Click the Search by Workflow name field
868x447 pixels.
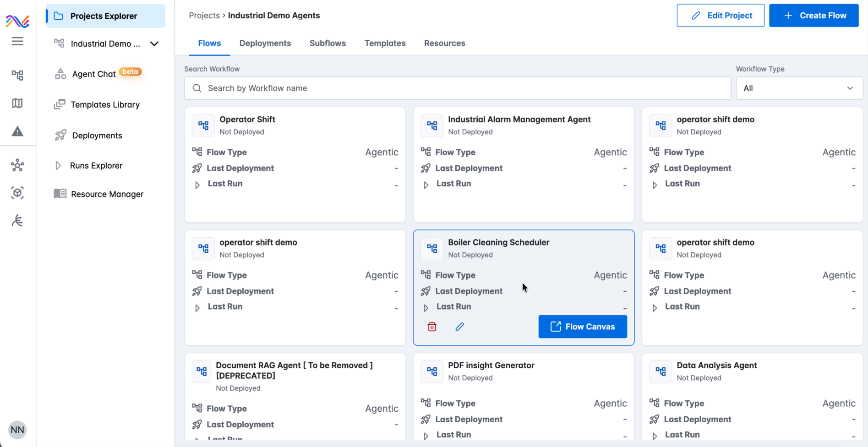click(458, 88)
